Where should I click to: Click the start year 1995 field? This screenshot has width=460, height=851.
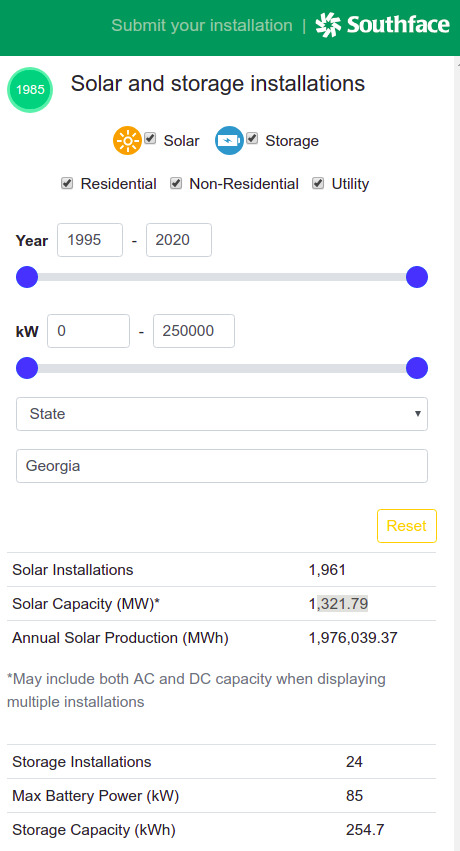(x=90, y=240)
